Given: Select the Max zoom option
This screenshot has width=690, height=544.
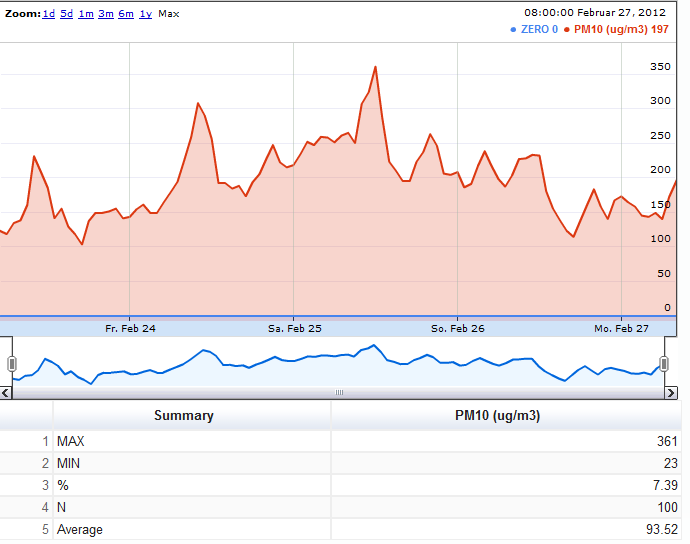Looking at the screenshot, I should click(x=169, y=14).
